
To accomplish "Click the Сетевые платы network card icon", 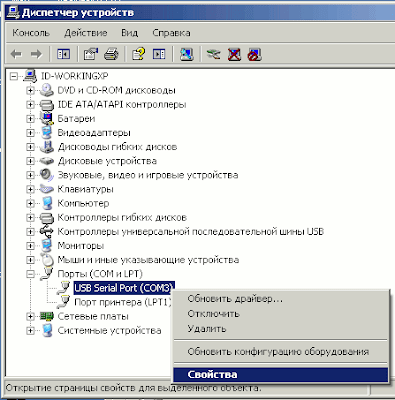I will point(47,316).
